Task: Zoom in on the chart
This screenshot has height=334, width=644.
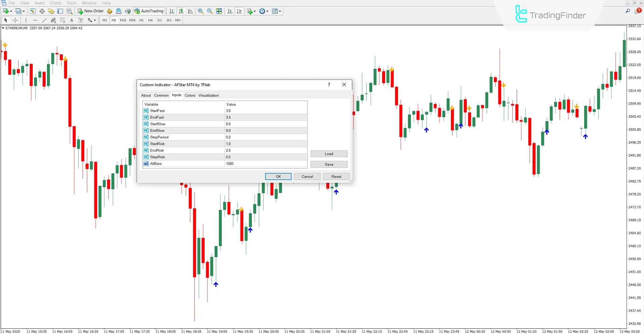Action: [200, 11]
